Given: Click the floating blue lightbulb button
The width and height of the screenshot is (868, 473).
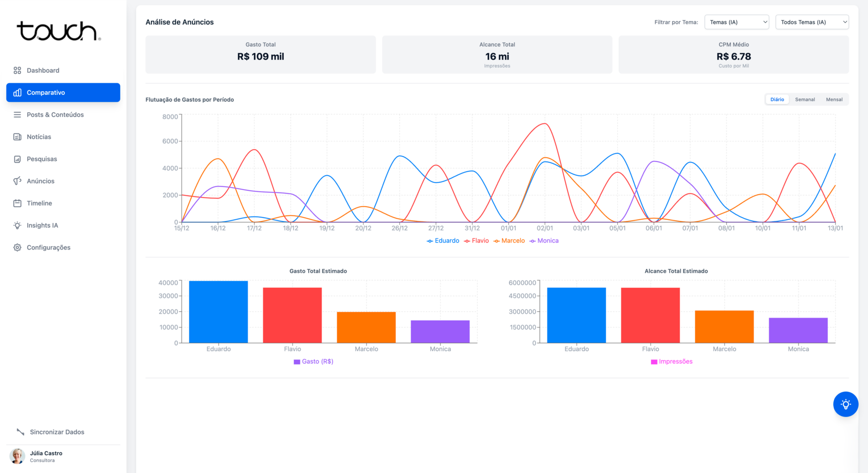Looking at the screenshot, I should [x=845, y=404].
